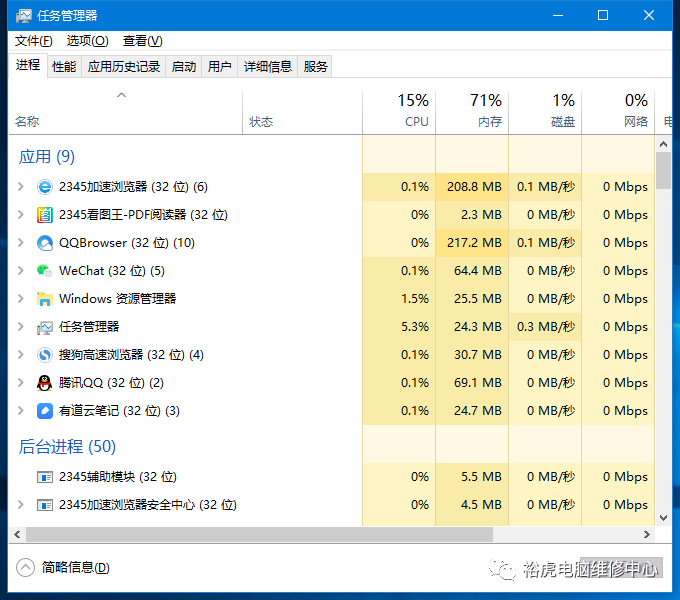Minimize the 任务管理器 window
The width and height of the screenshot is (680, 600).
(x=558, y=16)
